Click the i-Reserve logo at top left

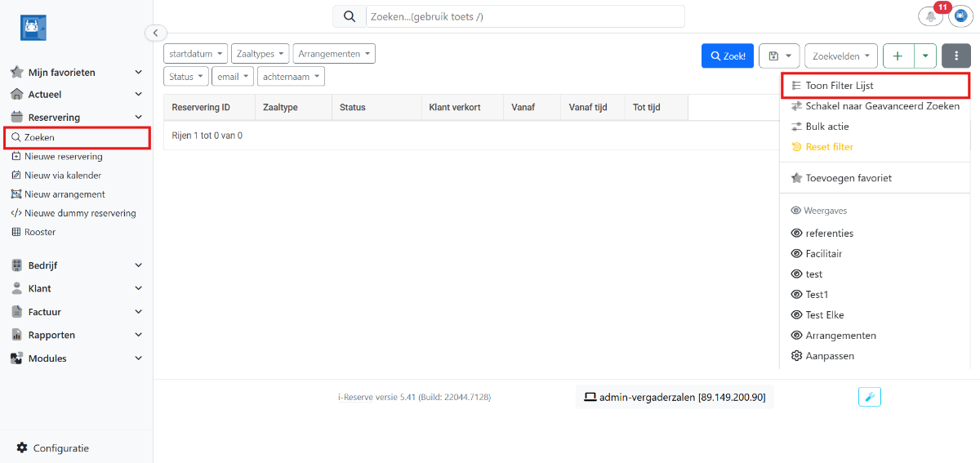pos(33,28)
